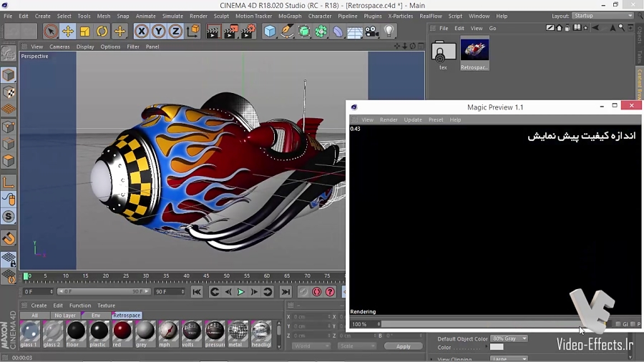Viewport: 644px width, 362px height.
Task: Enable Axis mode L-shaped icon
Action: 8,182
